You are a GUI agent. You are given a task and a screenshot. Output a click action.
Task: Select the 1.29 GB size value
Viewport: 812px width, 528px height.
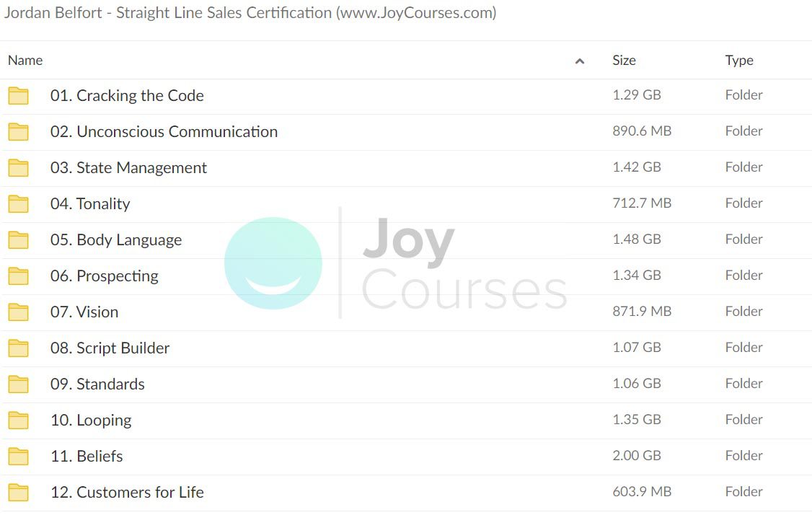[637, 94]
